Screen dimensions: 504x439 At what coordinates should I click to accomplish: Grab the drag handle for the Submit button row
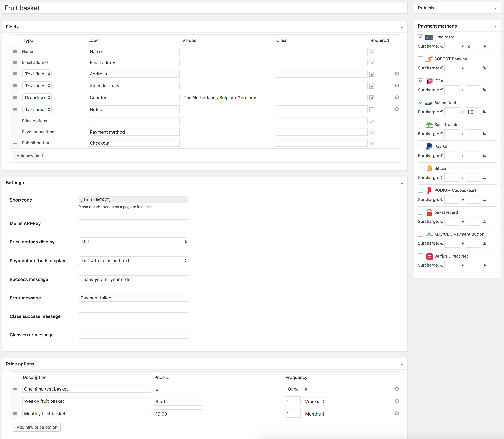coord(15,143)
